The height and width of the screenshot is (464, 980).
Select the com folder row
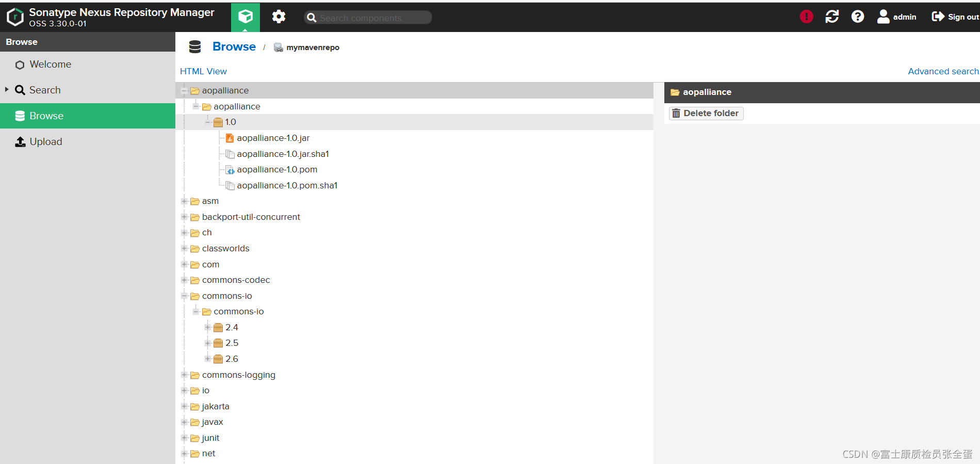click(x=414, y=265)
